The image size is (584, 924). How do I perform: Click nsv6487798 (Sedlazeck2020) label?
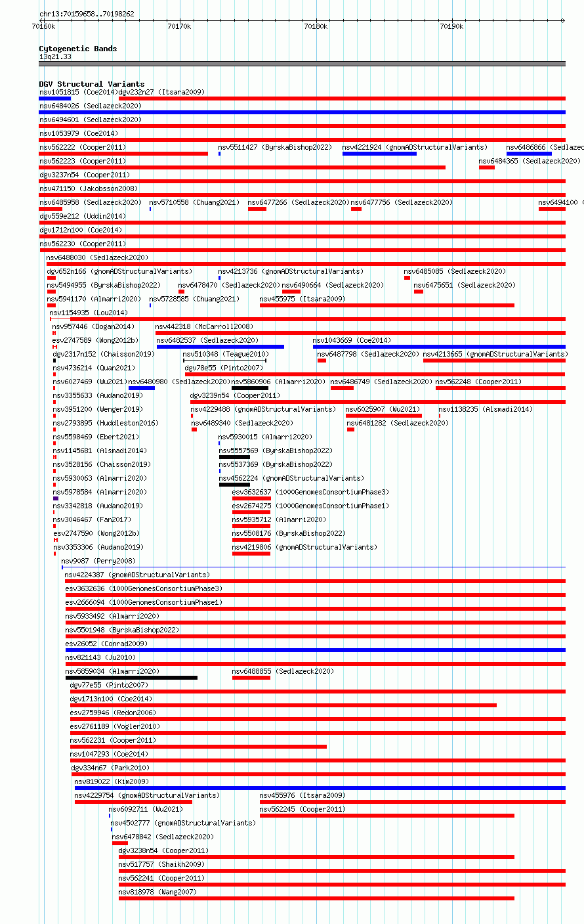coord(368,354)
